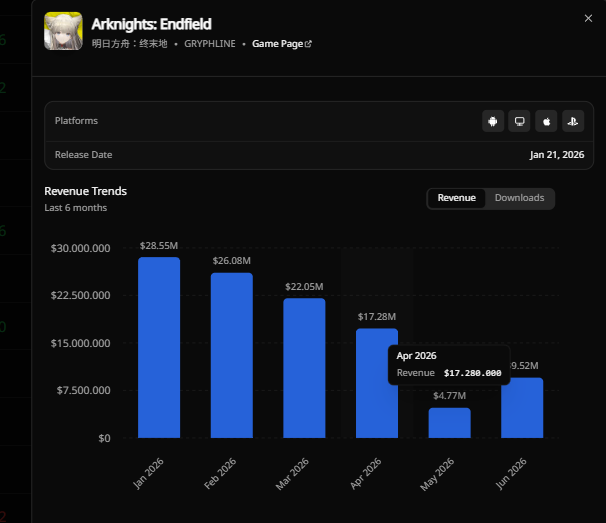
Task: Click the Mar 2026 x-axis label
Action: [x=292, y=474]
